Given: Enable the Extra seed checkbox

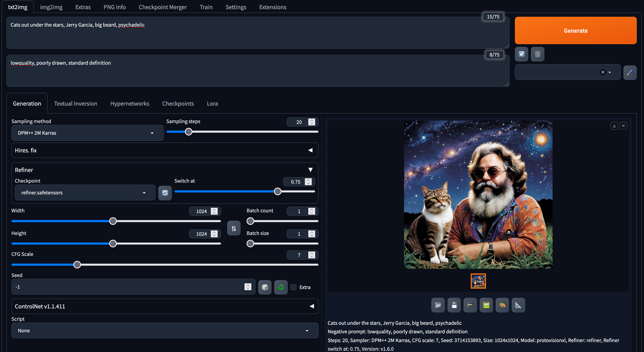Looking at the screenshot, I should [x=293, y=287].
